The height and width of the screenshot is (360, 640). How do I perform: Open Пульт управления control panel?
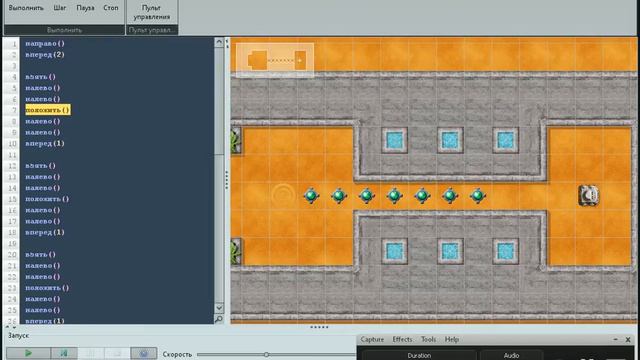coord(151,12)
